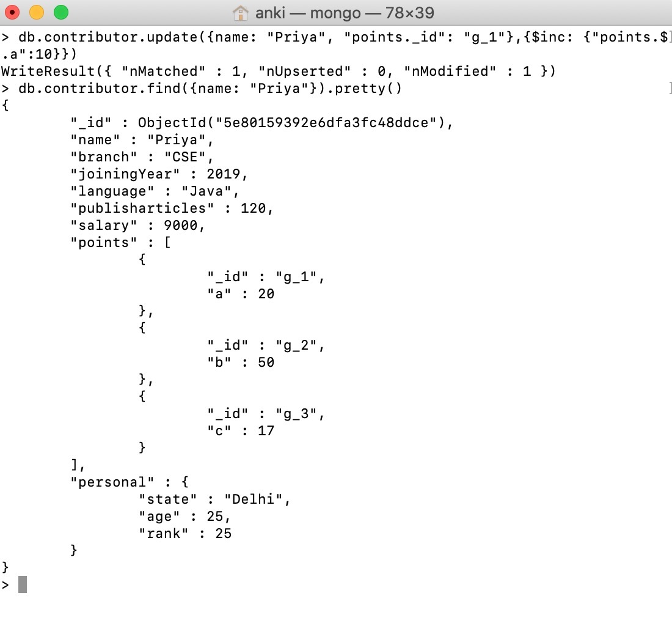Image resolution: width=672 pixels, height=637 pixels.
Task: Click the "a" : 20 entry
Action: coord(241,294)
